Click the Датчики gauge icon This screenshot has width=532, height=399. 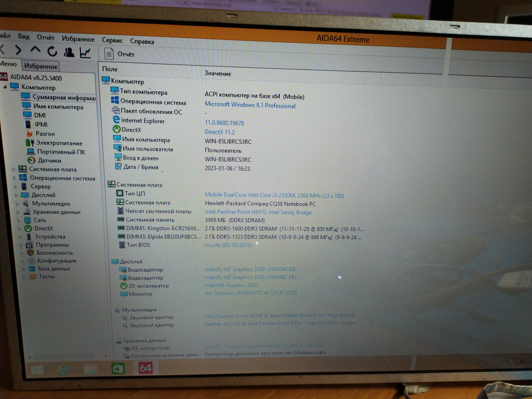pyautogui.click(x=31, y=160)
